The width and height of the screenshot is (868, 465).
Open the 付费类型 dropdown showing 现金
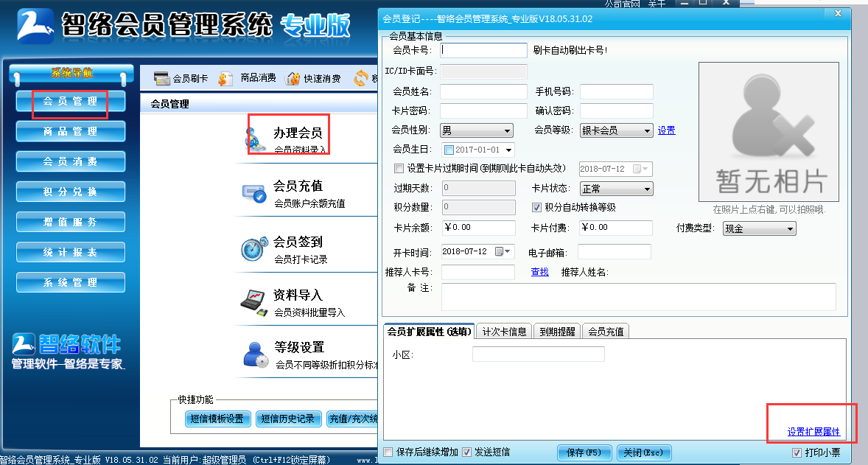click(x=760, y=228)
